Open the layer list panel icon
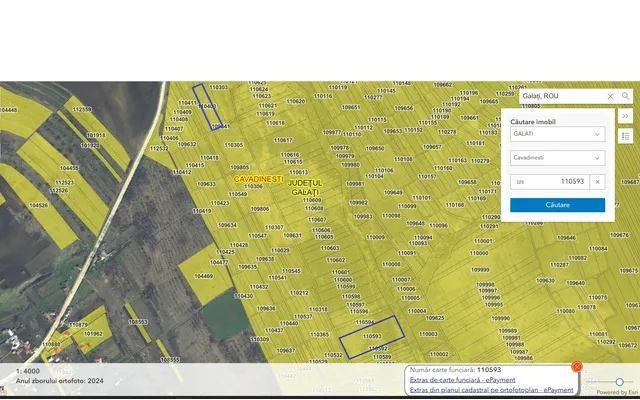This screenshot has height=400, width=640. point(625,135)
